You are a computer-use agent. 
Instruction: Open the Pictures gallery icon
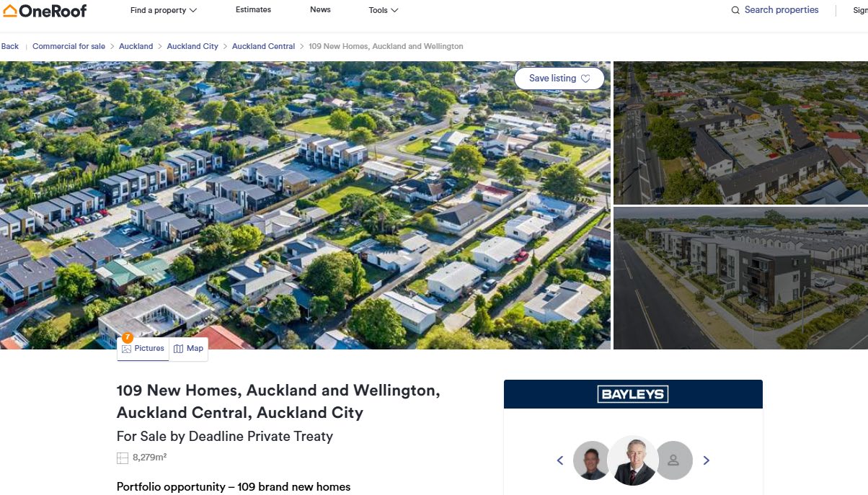(x=127, y=349)
